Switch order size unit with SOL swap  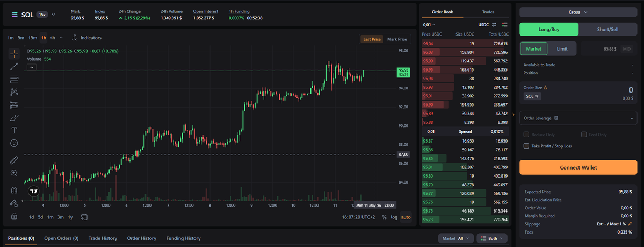coord(533,96)
